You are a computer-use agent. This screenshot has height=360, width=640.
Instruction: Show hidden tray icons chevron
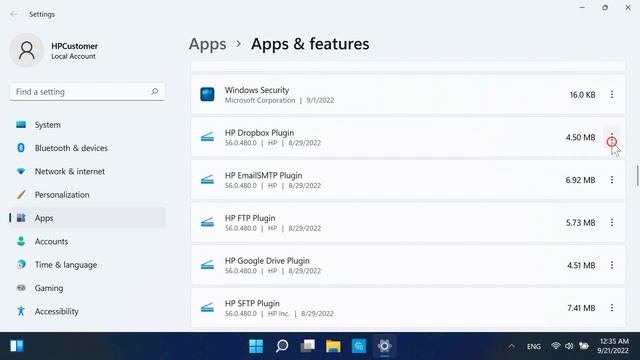pyautogui.click(x=511, y=347)
